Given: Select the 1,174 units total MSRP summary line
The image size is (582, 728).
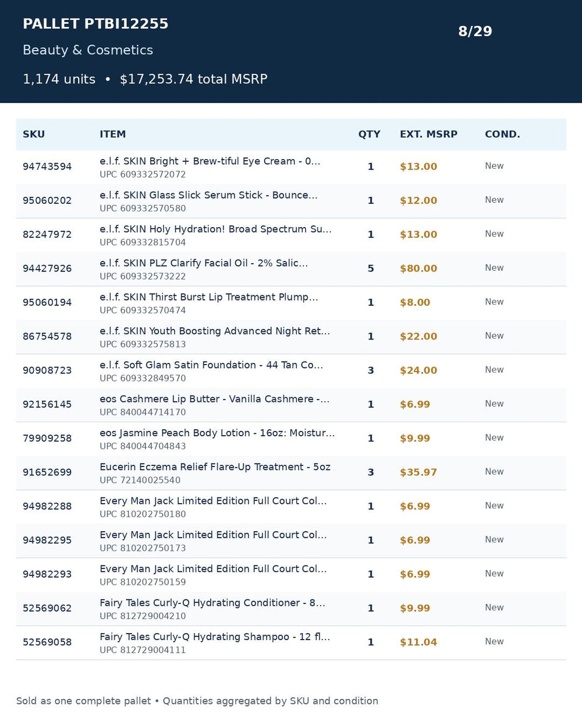Looking at the screenshot, I should (x=145, y=79).
